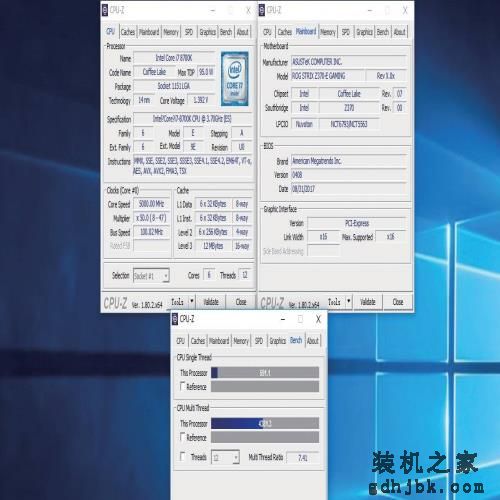Click the PCI-Express graphic interface version field
500x500 pixels.
[x=357, y=223]
